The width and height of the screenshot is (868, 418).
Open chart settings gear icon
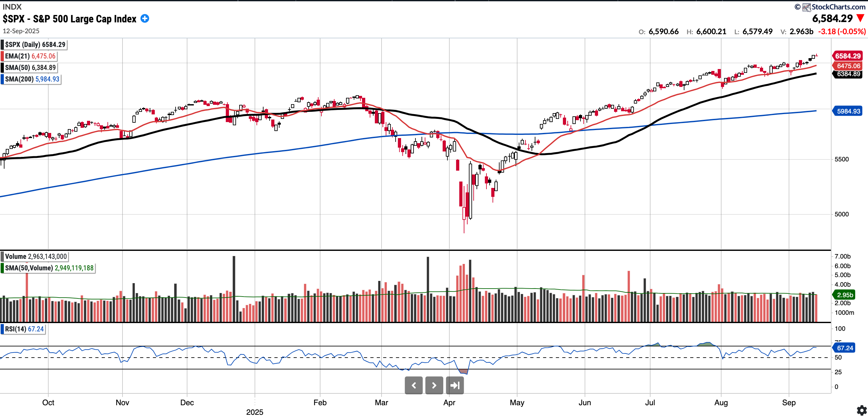(861, 410)
